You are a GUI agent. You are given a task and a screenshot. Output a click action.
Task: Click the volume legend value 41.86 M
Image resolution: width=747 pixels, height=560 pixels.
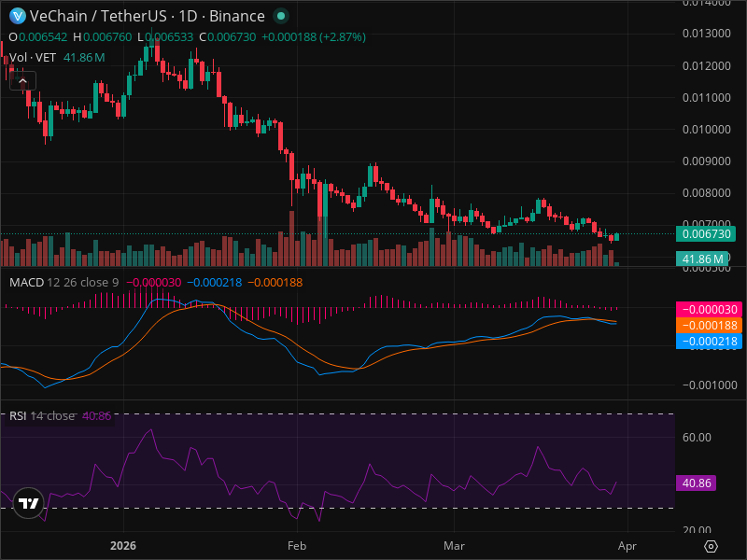click(x=84, y=58)
